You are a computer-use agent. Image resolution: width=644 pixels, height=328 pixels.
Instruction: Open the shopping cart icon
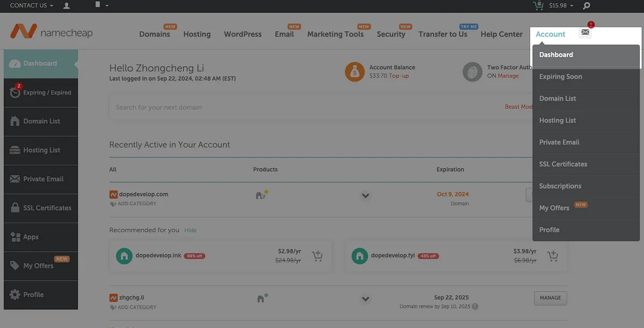(538, 5)
